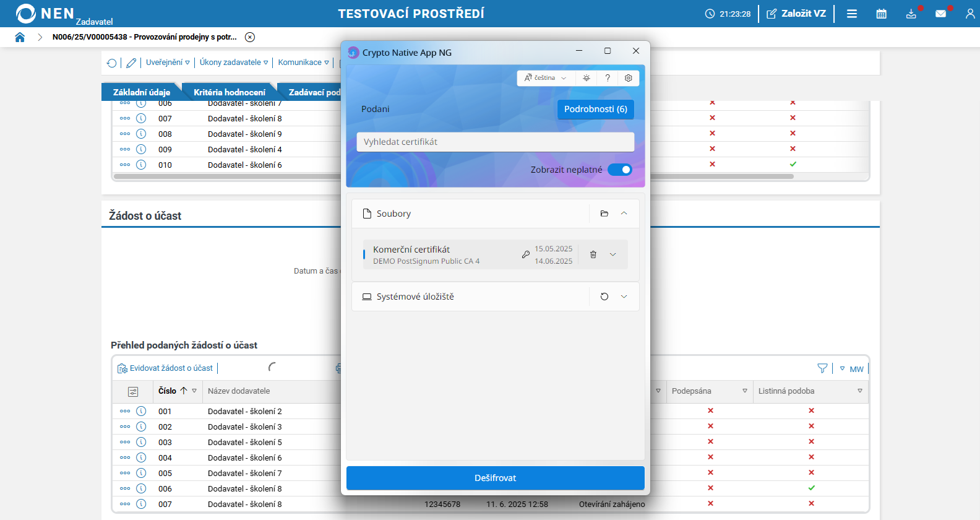Open the column settings icon beside Číslo header
The image size is (980, 520).
[133, 391]
